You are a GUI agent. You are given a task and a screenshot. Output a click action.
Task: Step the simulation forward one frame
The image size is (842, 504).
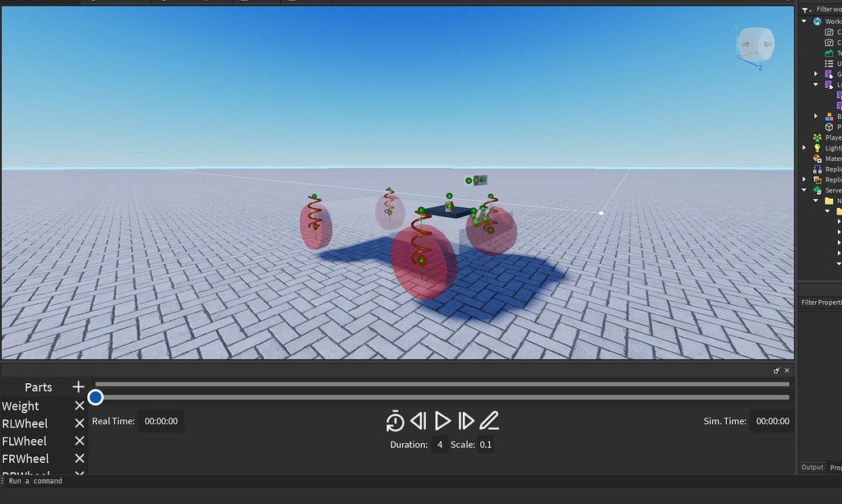click(467, 420)
